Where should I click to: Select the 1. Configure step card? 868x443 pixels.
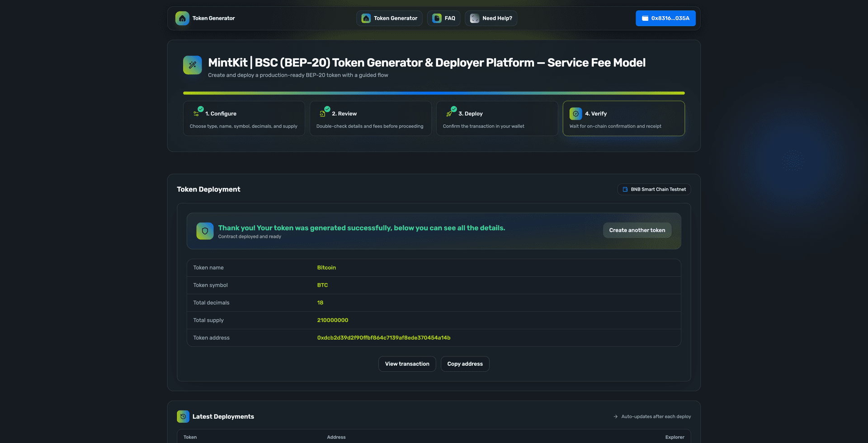(x=244, y=119)
